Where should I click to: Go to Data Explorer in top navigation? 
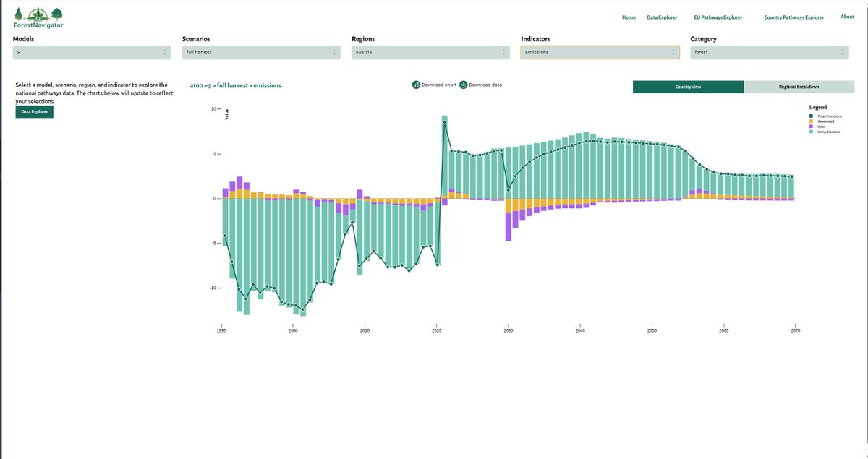(662, 17)
